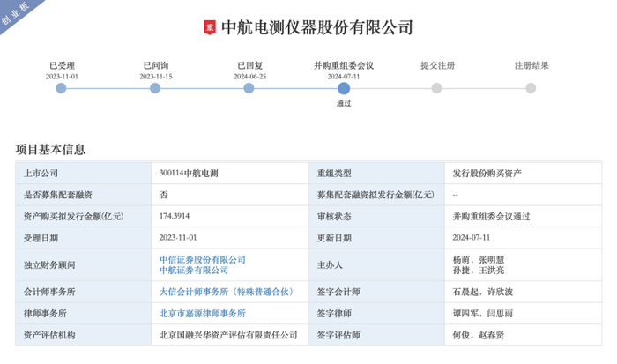Click the 注册结果 stage label

(x=532, y=66)
